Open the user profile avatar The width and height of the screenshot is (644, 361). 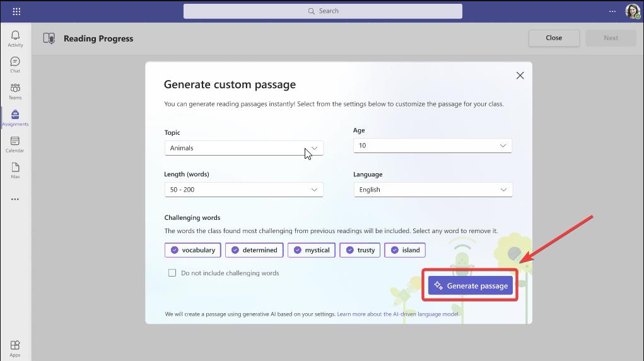pos(633,11)
